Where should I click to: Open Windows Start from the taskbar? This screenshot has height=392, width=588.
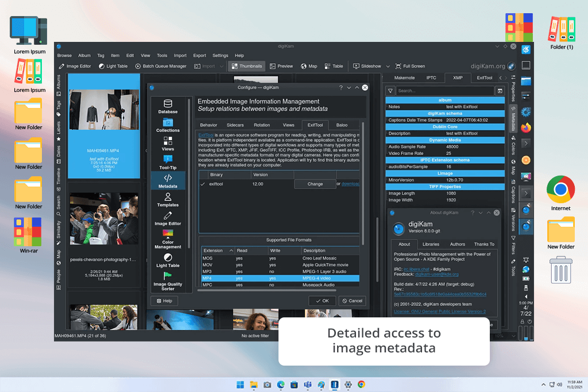click(x=241, y=385)
